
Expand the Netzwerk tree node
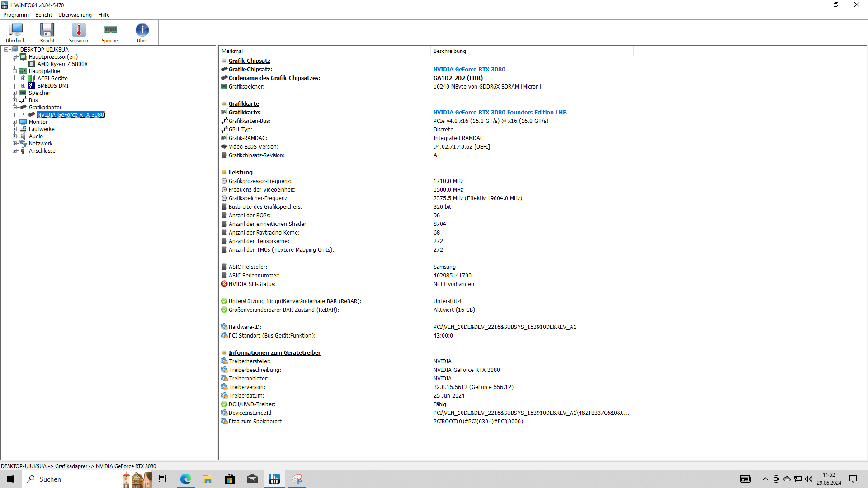tap(15, 144)
